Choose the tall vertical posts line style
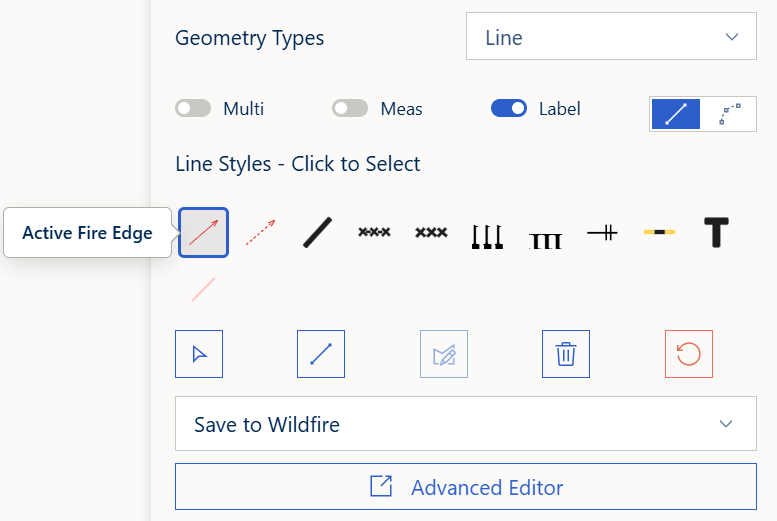The image size is (777, 521). pos(488,236)
